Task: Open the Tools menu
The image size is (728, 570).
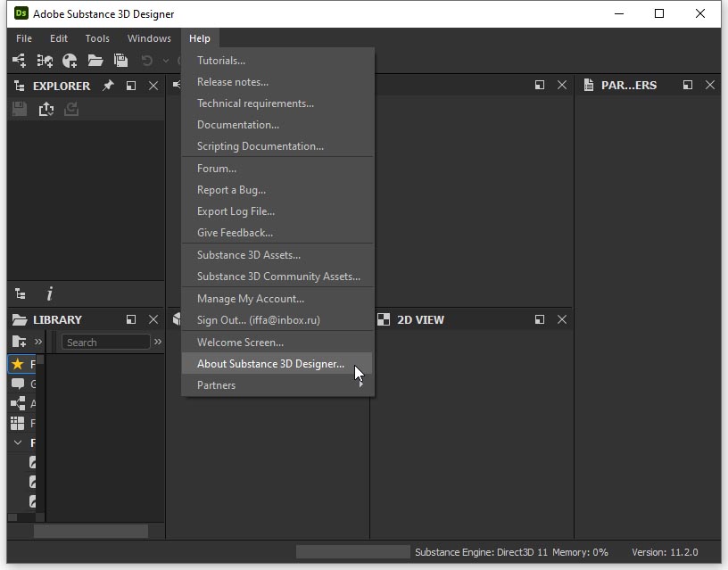Action: pyautogui.click(x=97, y=38)
